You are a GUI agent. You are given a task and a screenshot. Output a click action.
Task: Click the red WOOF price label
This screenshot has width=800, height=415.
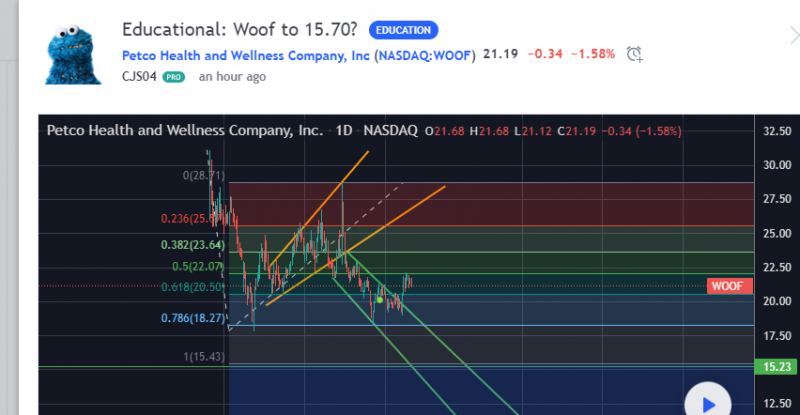tap(727, 286)
